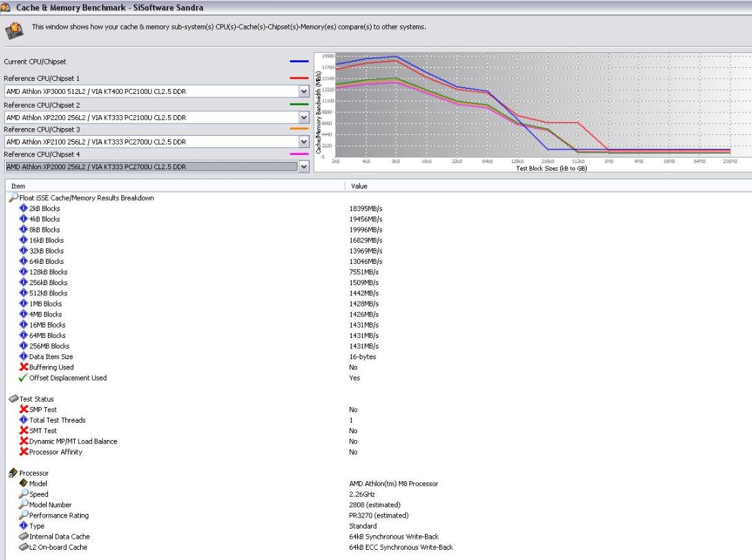Select the 7551MB/s value
The width and height of the screenshot is (752, 560).
click(x=364, y=272)
